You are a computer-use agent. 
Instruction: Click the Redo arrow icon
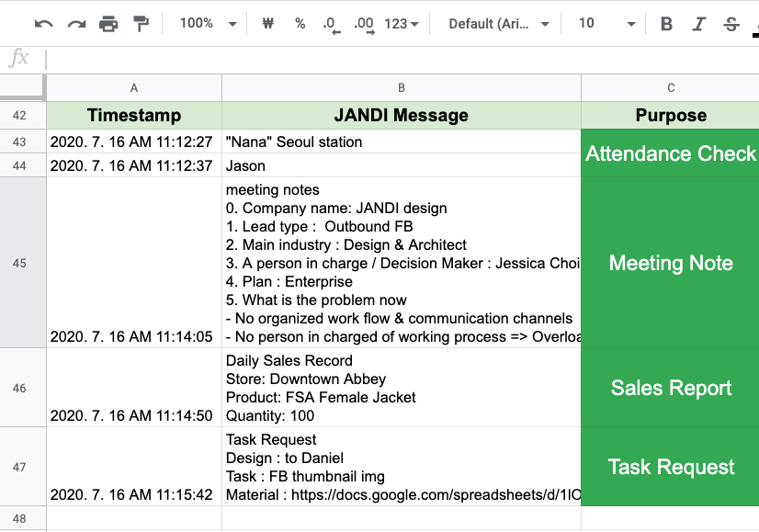(x=76, y=24)
